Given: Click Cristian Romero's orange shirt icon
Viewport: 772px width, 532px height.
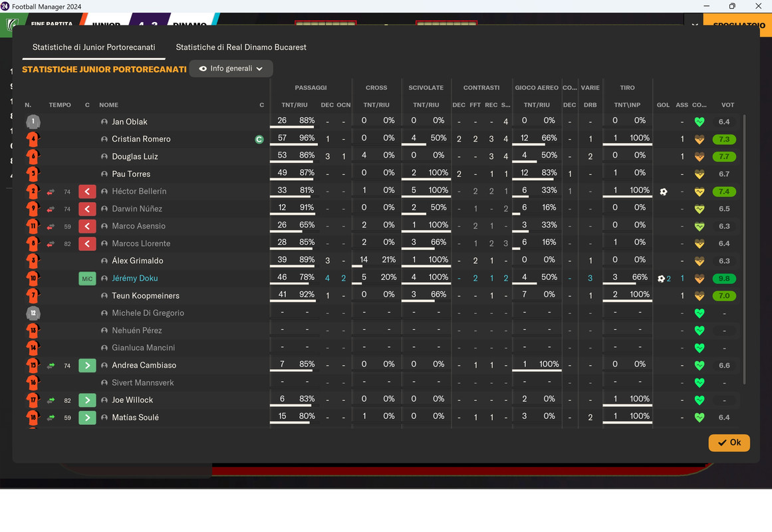Looking at the screenshot, I should pos(33,139).
